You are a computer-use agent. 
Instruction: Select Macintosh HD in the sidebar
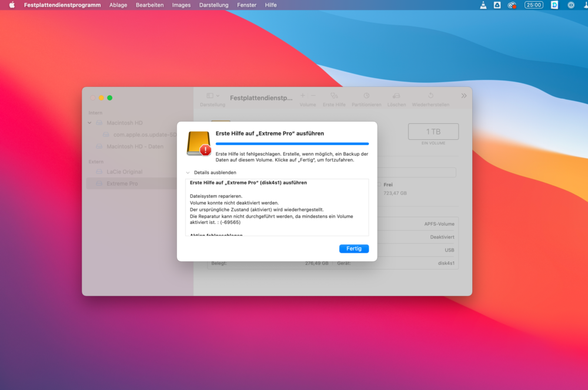[x=125, y=123]
